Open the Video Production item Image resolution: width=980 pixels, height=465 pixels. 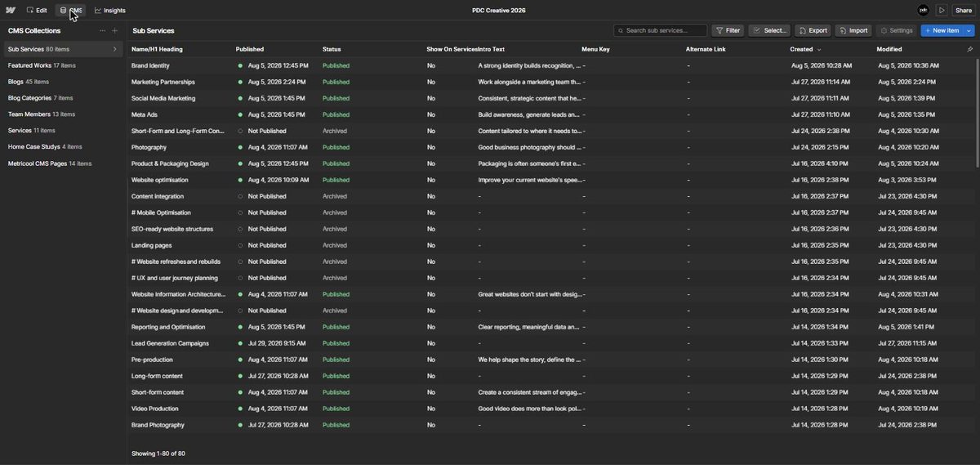[155, 409]
